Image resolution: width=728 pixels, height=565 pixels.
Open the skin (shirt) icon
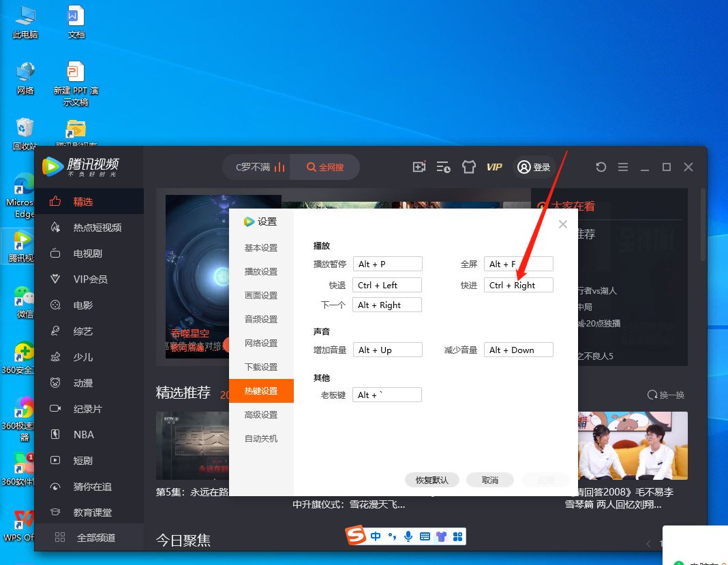click(x=468, y=167)
